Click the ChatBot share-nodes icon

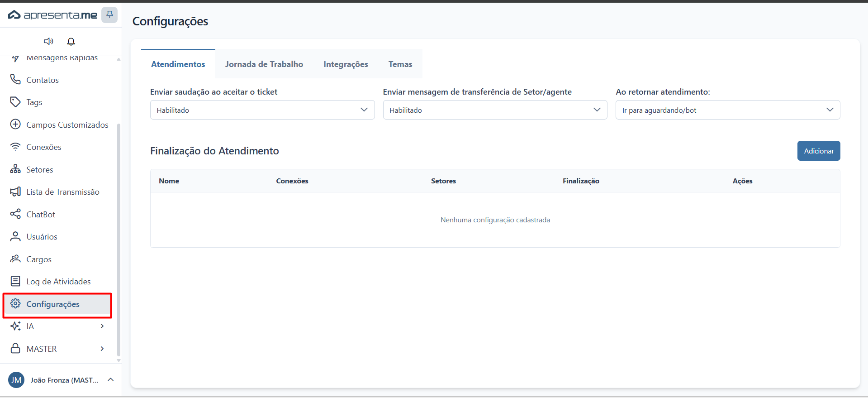[15, 214]
